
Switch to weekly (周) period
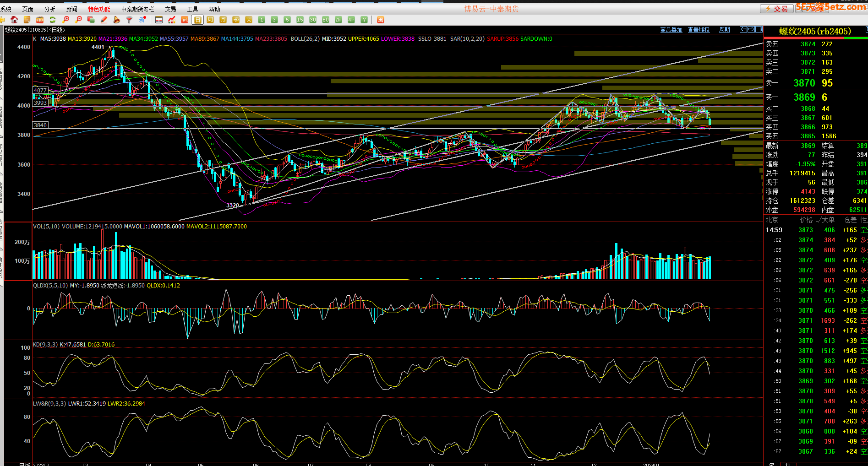(210, 20)
